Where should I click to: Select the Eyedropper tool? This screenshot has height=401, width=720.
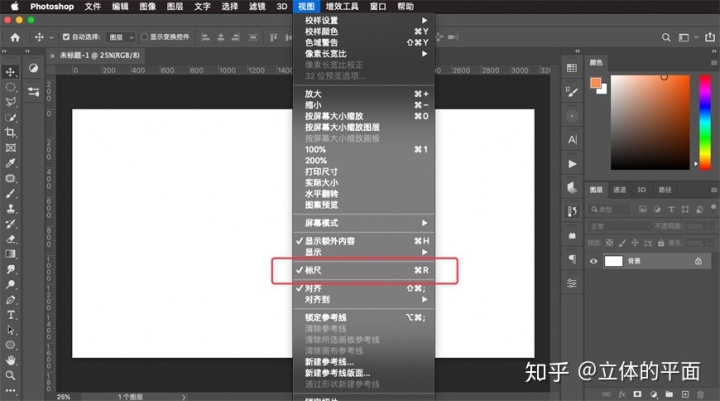10,163
